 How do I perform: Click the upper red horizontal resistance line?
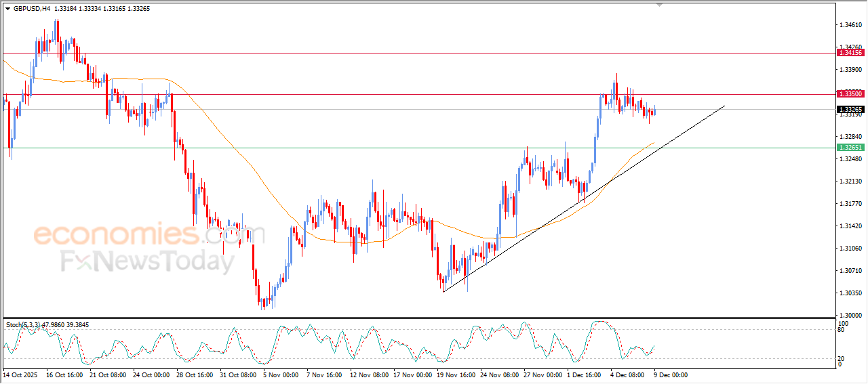tap(407, 53)
